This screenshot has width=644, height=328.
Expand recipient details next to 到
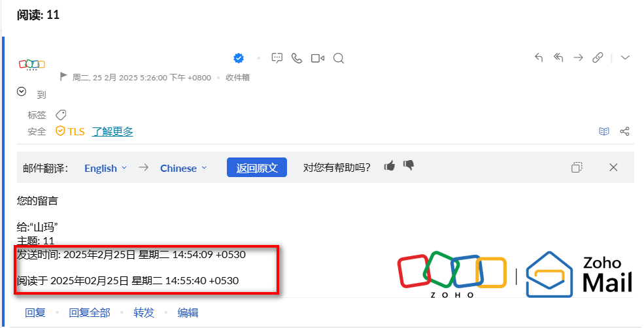pyautogui.click(x=22, y=92)
